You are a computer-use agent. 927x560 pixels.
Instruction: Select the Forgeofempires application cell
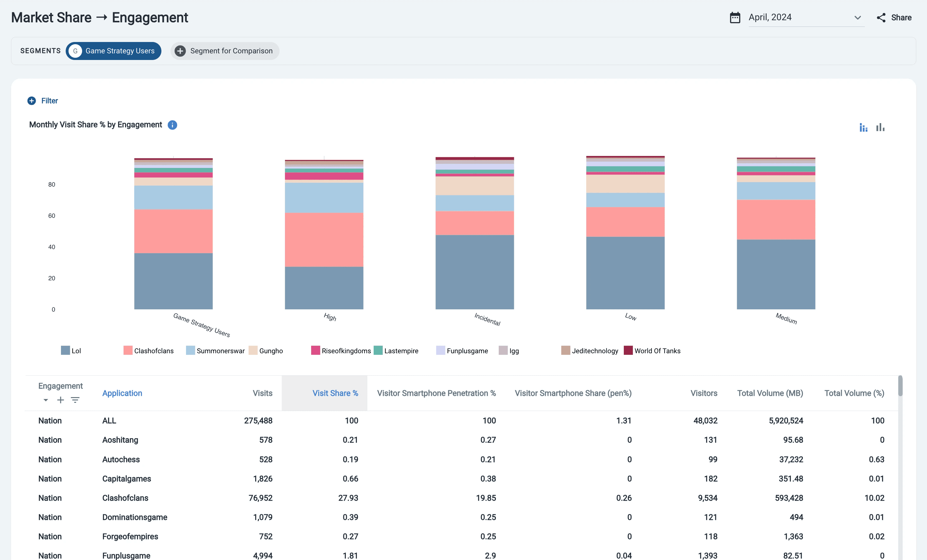click(130, 536)
